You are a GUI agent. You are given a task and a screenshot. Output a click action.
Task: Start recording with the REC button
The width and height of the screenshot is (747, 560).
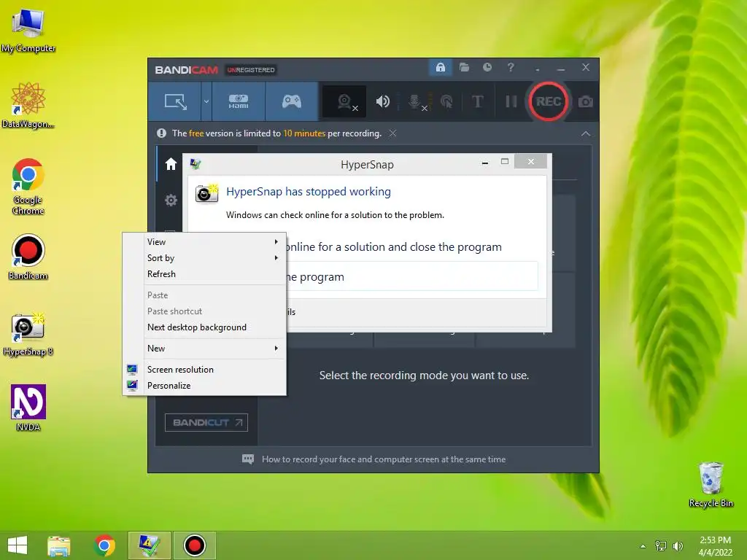pos(549,101)
